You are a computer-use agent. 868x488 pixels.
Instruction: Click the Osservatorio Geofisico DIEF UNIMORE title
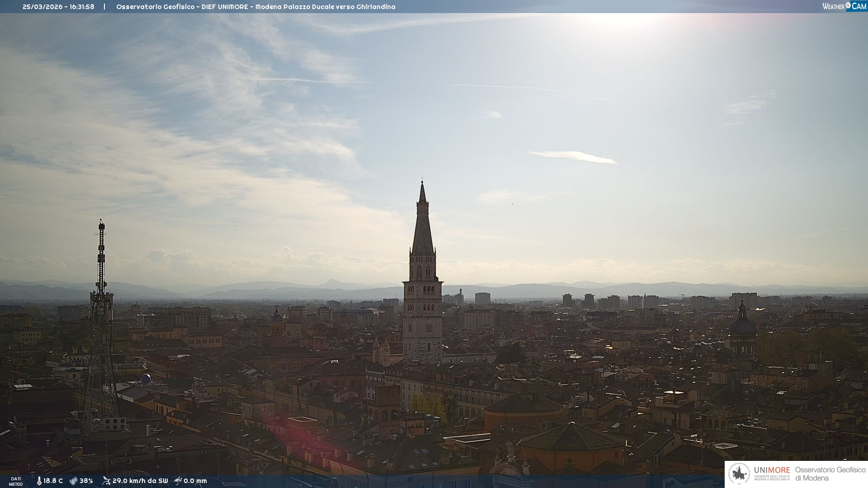click(x=255, y=7)
